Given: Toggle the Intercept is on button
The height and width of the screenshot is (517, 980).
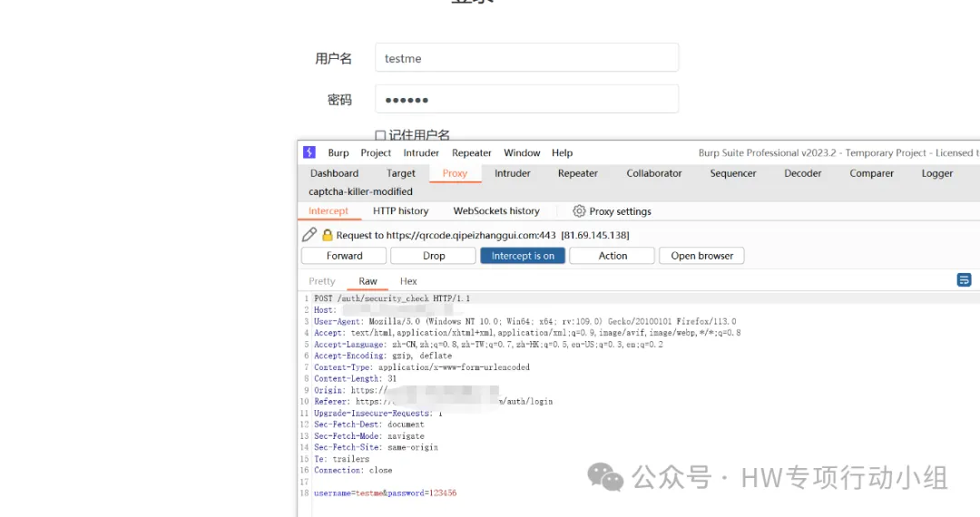Looking at the screenshot, I should (523, 256).
